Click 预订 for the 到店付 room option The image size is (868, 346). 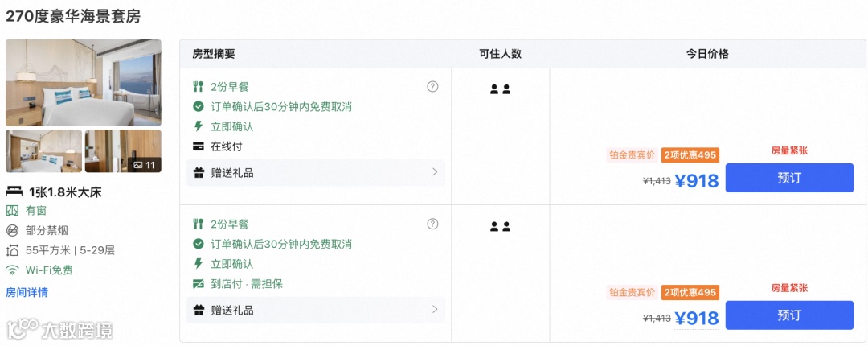point(788,315)
